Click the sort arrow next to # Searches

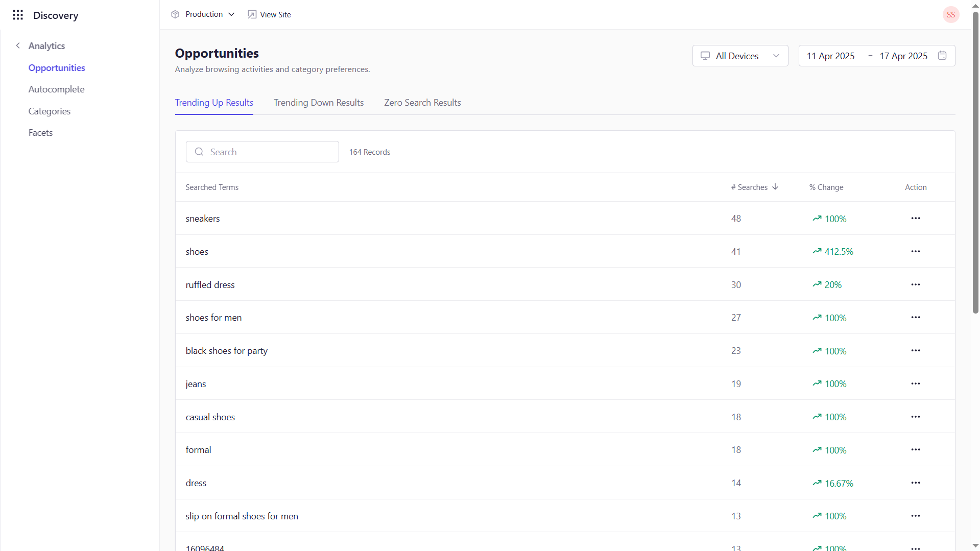coord(775,187)
